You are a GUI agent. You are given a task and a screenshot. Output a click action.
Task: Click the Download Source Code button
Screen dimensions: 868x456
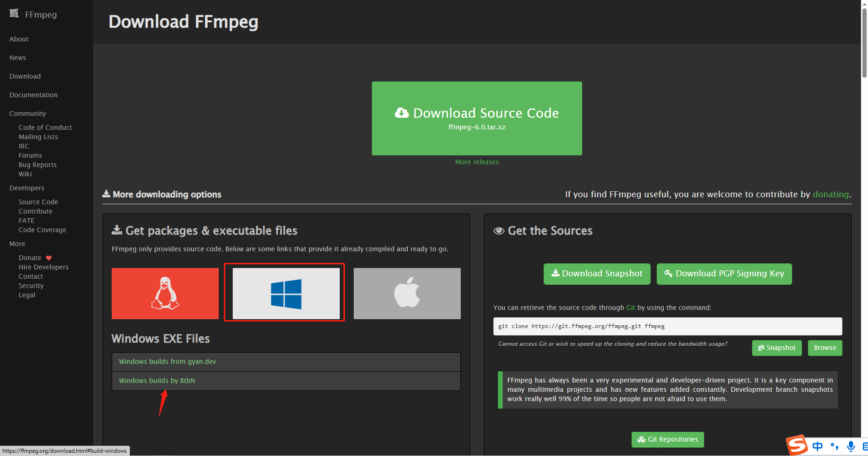click(x=477, y=118)
